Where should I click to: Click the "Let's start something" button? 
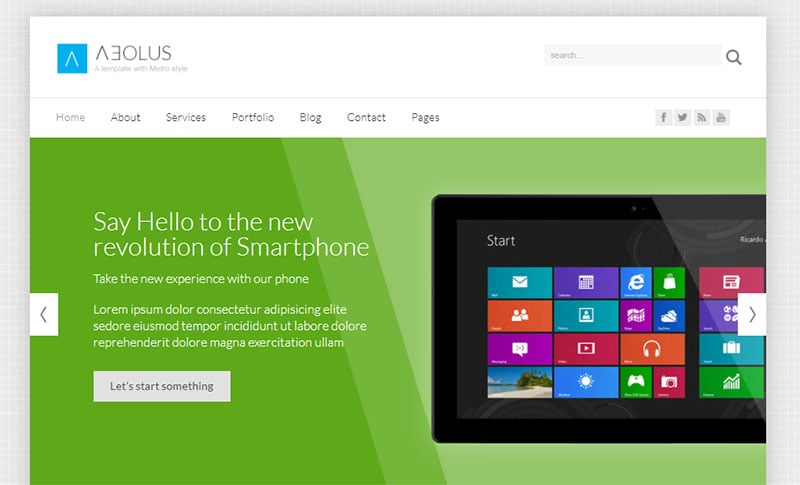pyautogui.click(x=162, y=386)
